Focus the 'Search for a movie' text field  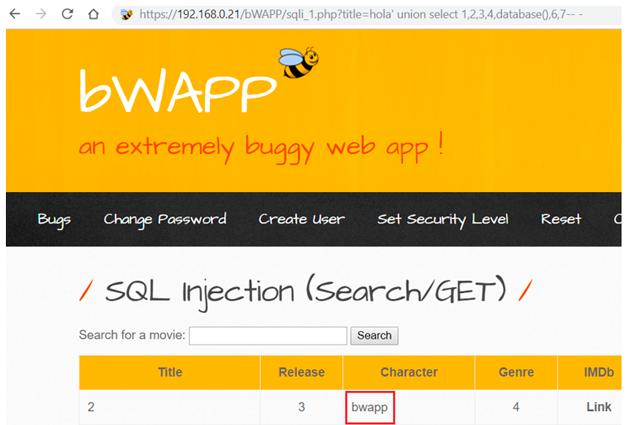pyautogui.click(x=268, y=336)
